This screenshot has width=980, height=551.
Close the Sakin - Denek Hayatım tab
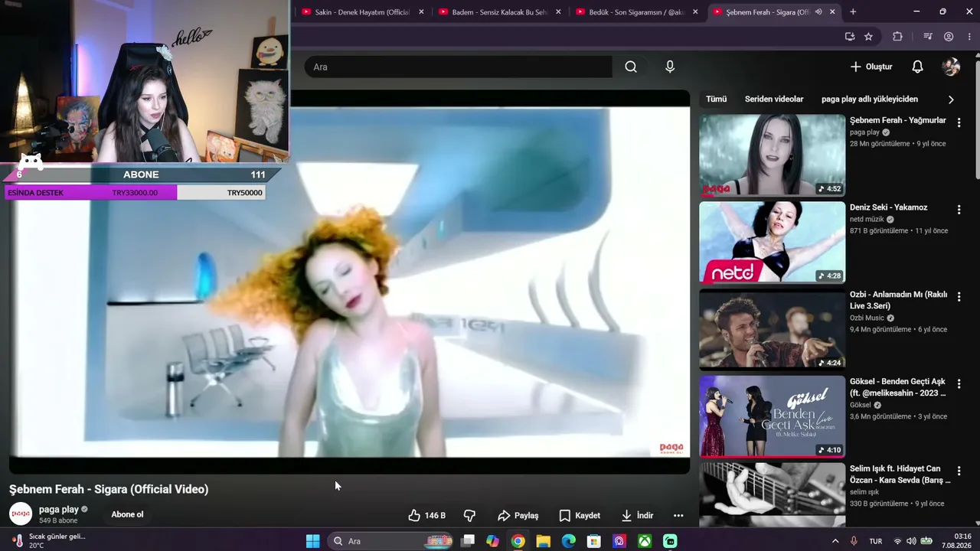click(x=421, y=11)
